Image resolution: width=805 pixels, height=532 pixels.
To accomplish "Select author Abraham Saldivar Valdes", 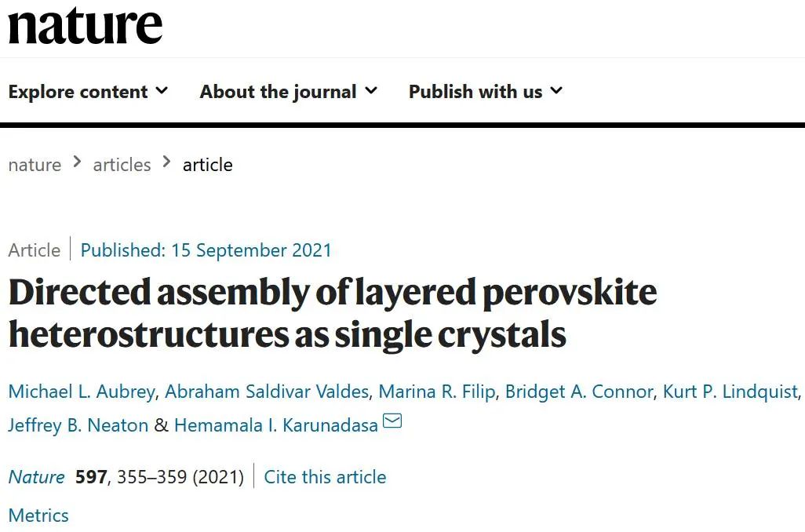I will point(267,392).
